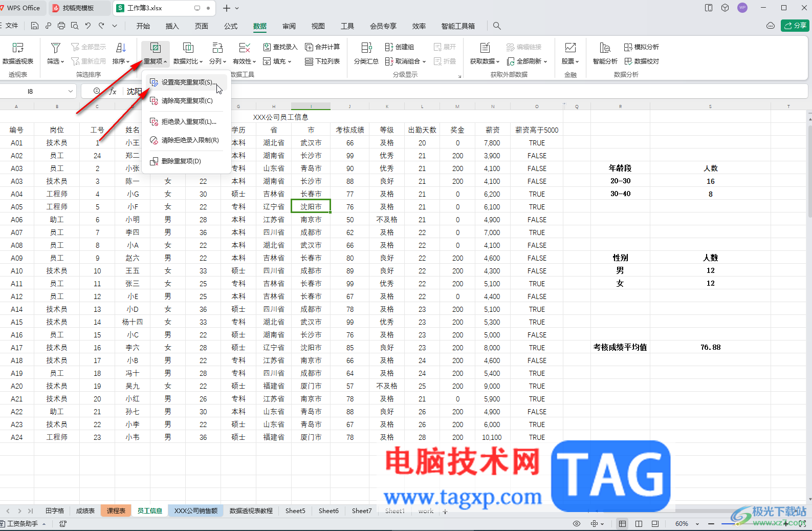Switch to the 审阅 ribbon tab
812x531 pixels.
[x=289, y=26]
